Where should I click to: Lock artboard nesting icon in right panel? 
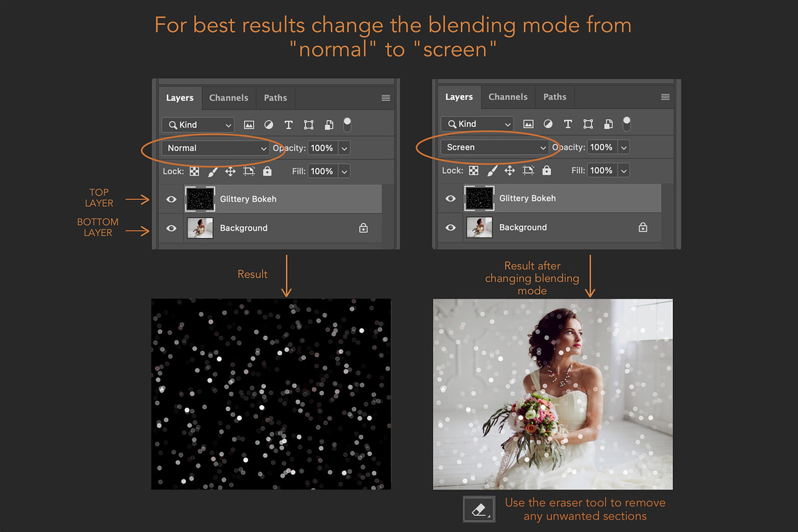coord(529,171)
